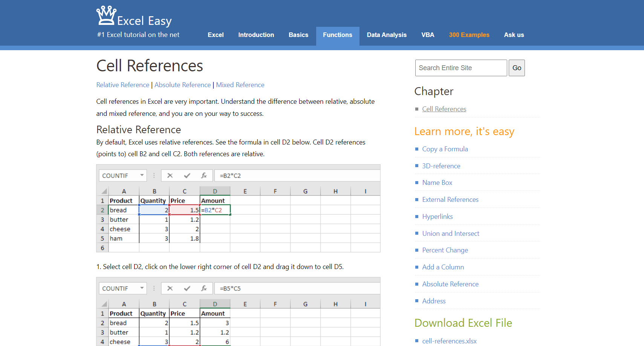Image resolution: width=644 pixels, height=346 pixels.
Task: Download the cell-references.xlsx file
Action: point(449,341)
